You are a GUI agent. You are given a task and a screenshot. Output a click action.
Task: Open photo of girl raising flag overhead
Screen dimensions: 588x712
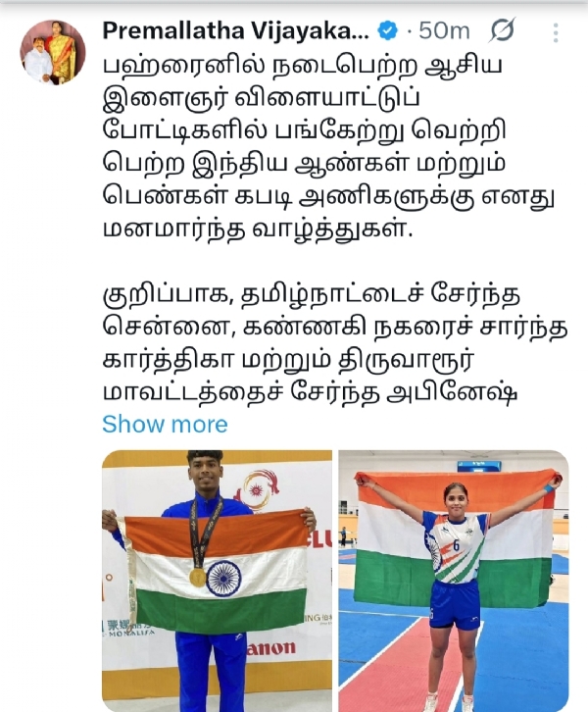(x=453, y=581)
